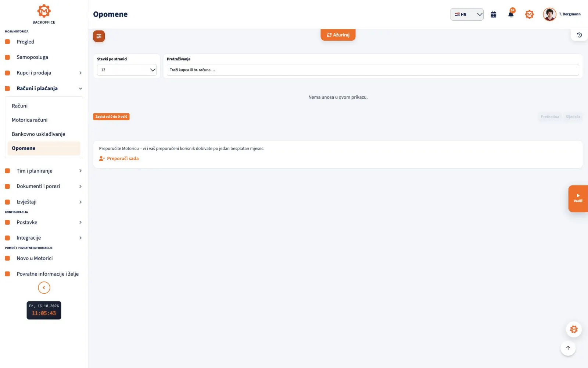588x368 pixels.
Task: Open Bankovno usklađivanje
Action: pos(44,134)
